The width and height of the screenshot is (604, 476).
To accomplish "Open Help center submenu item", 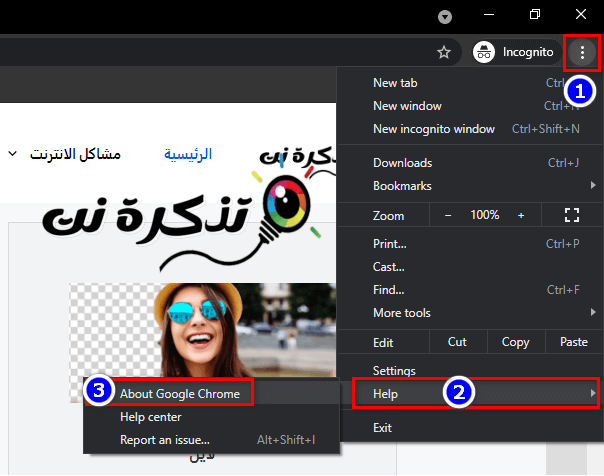I will coord(211,417).
